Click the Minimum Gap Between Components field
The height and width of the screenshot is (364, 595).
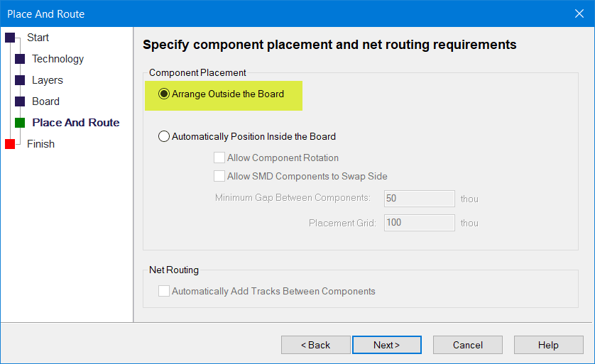pyautogui.click(x=420, y=198)
